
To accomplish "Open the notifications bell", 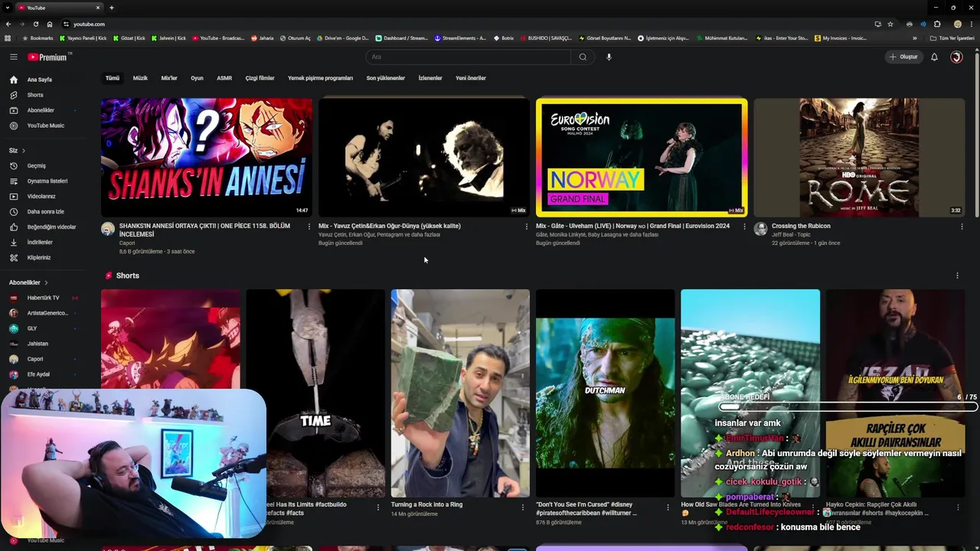I will tap(934, 57).
